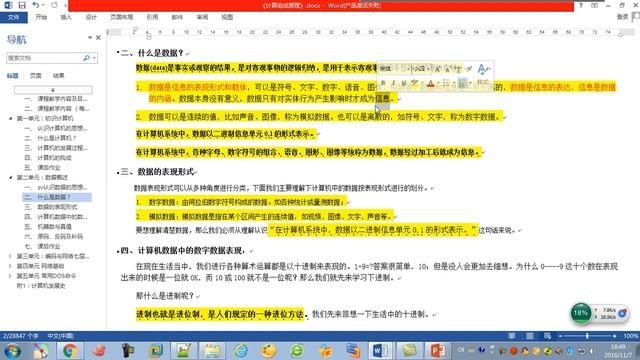Switch to Print Layout view in the status bar
This screenshot has height=360, width=640.
[x=529, y=336]
